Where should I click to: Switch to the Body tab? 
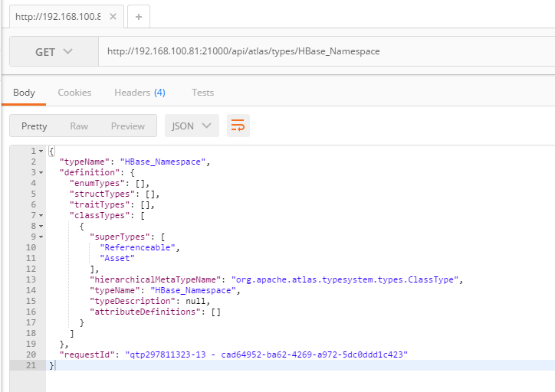coord(24,93)
